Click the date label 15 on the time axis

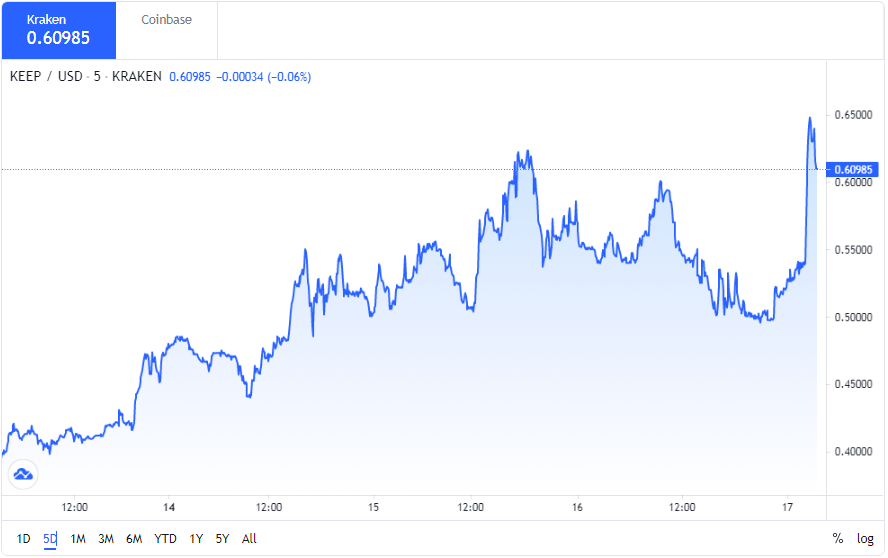373,507
